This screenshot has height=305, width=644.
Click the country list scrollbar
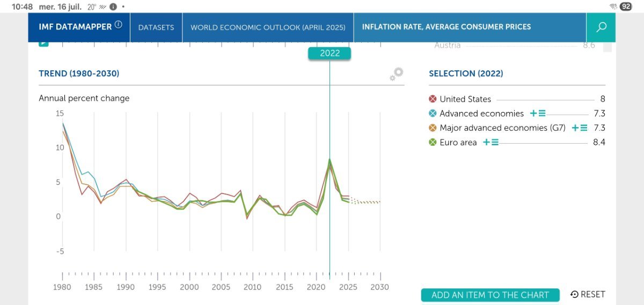[608, 47]
